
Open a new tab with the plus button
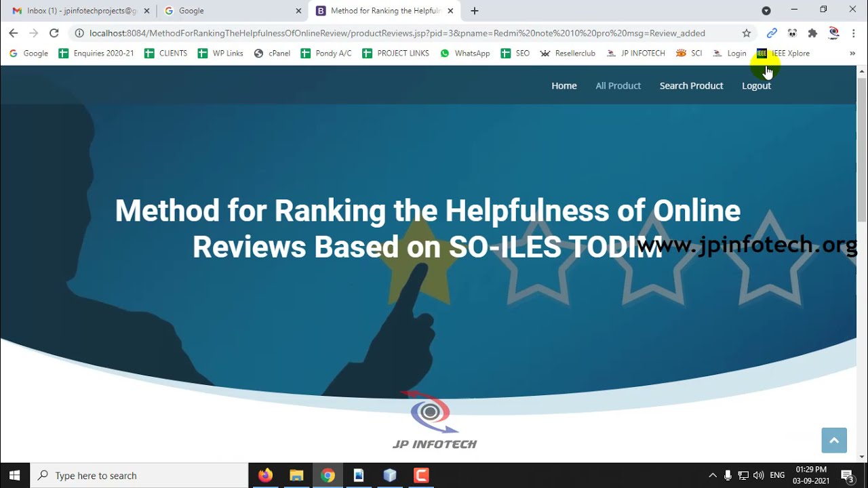point(475,11)
